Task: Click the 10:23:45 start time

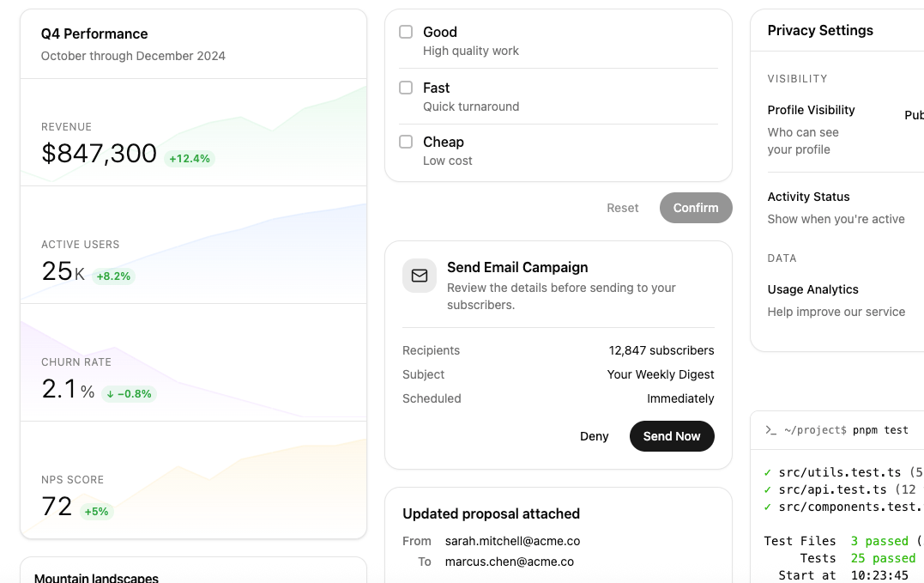Action: pos(879,575)
